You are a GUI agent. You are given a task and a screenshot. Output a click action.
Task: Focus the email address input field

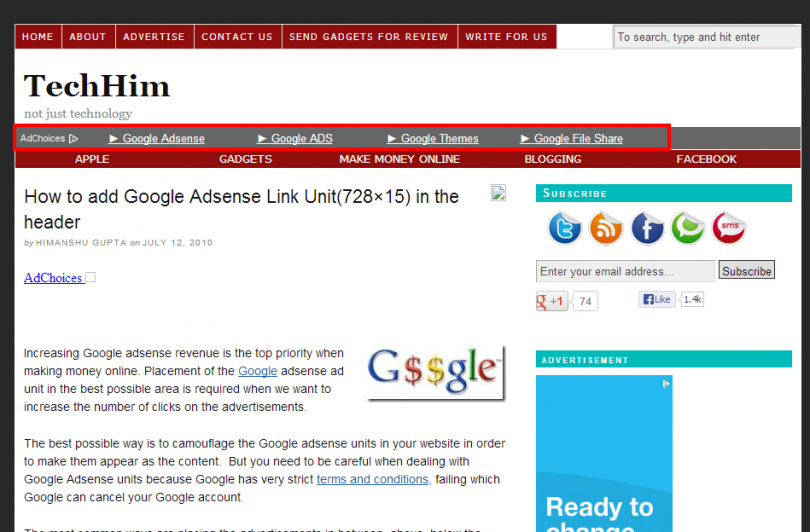click(x=625, y=271)
